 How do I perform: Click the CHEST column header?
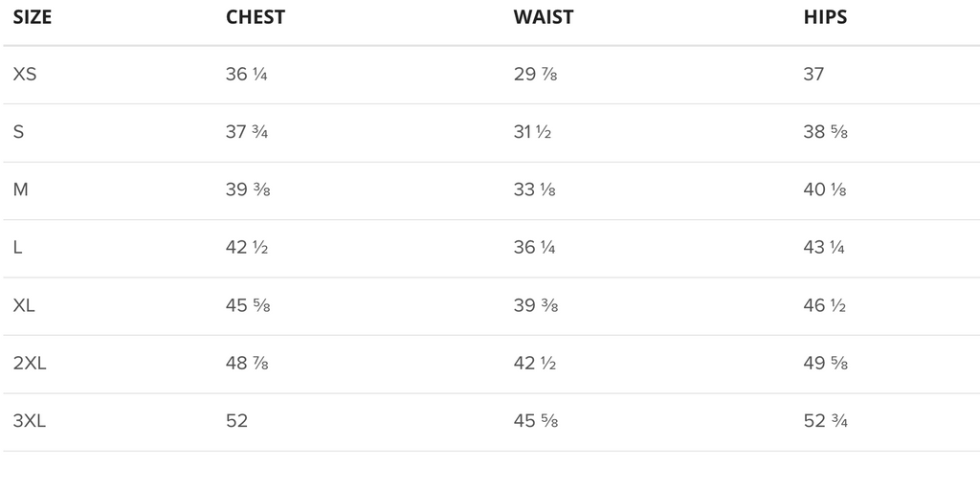[x=255, y=17]
